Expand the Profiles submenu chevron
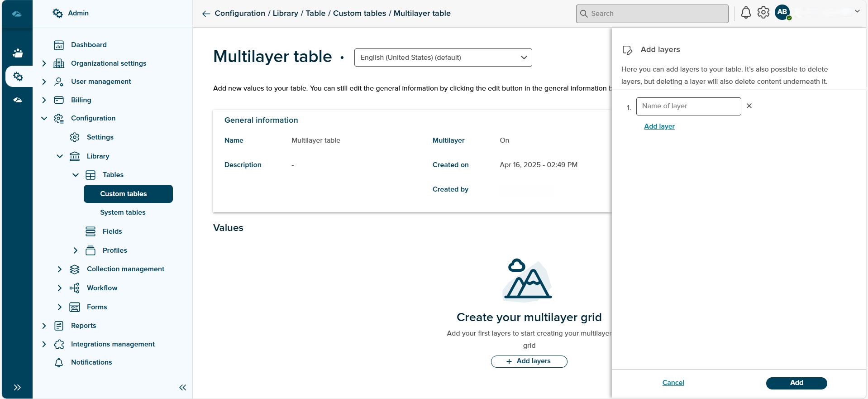Screen dimensions: 868x399 click(x=76, y=250)
